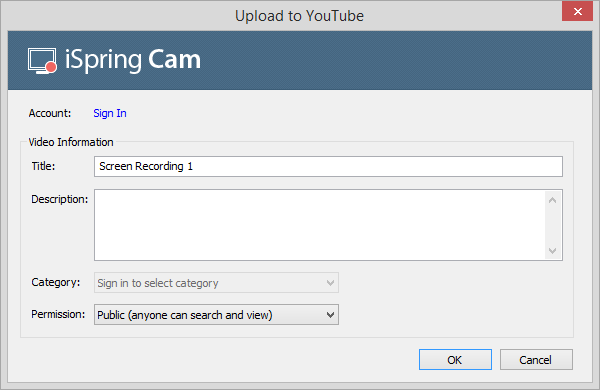Viewport: 600px width, 390px height.
Task: Click the Cancel button
Action: pos(536,359)
